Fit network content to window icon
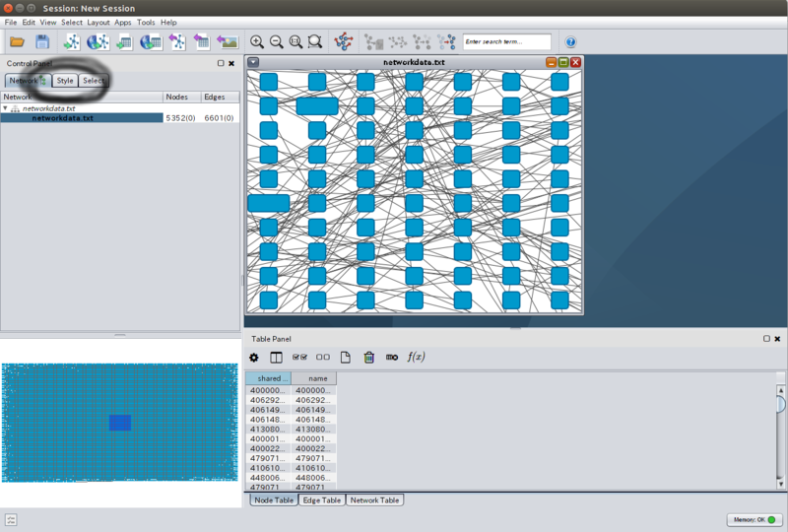This screenshot has width=788, height=532. [295, 41]
